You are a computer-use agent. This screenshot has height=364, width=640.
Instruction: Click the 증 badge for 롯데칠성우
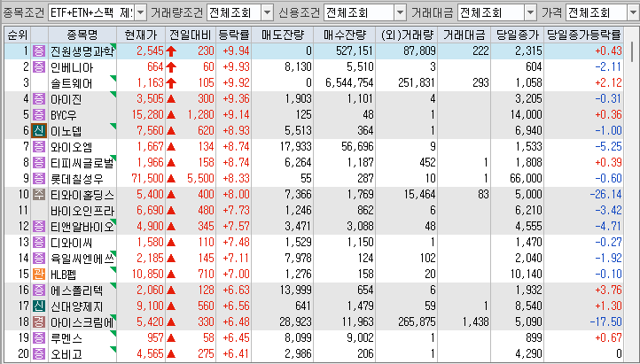(39, 178)
